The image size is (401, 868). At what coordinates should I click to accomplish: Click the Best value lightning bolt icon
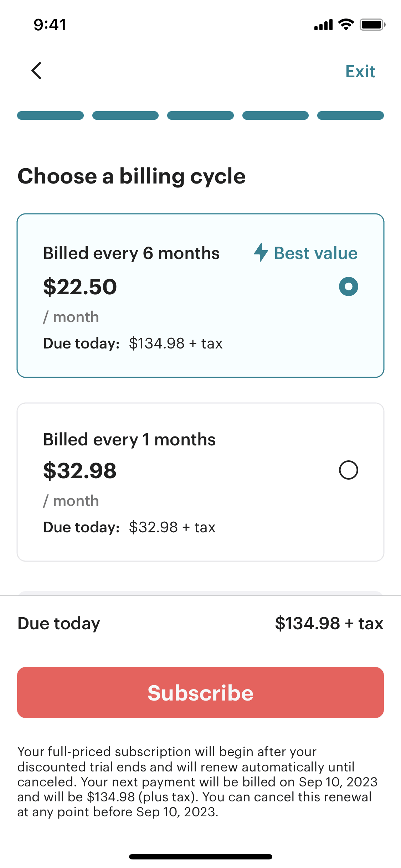tap(261, 252)
